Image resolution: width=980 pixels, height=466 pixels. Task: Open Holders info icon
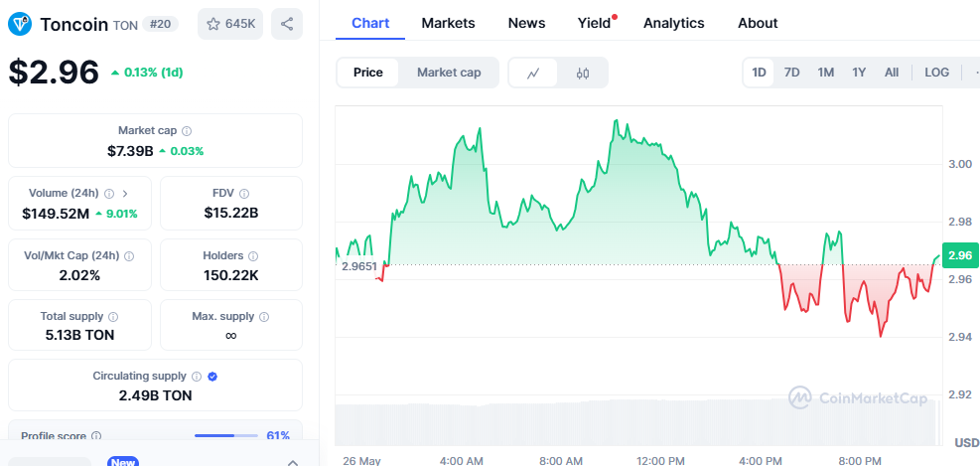click(253, 256)
